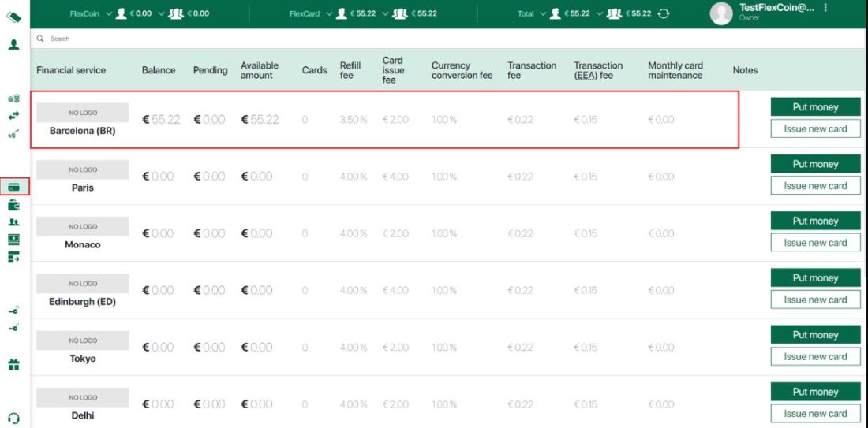This screenshot has width=868, height=428.
Task: Click the Search input field
Action: pyautogui.click(x=237, y=39)
